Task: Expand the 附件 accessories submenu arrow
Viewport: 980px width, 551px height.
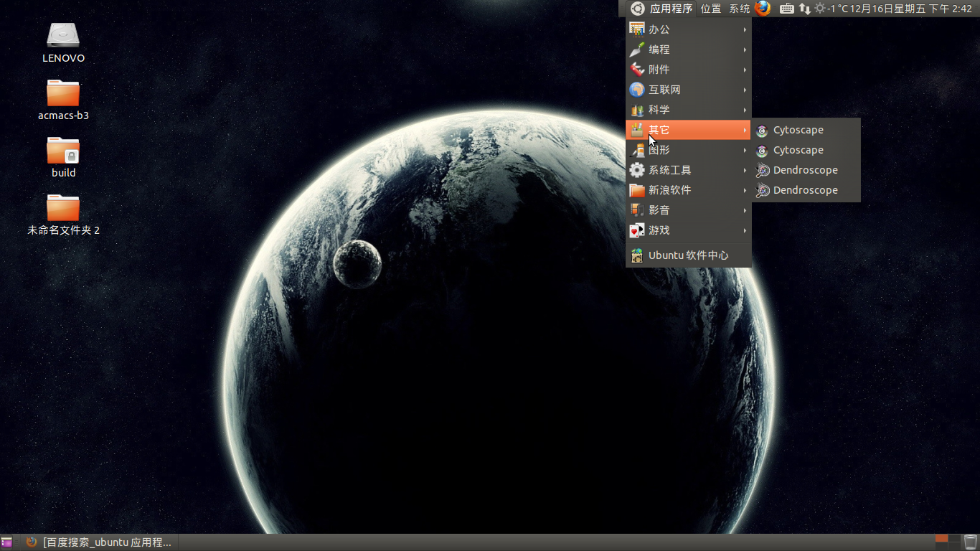Action: tap(745, 70)
